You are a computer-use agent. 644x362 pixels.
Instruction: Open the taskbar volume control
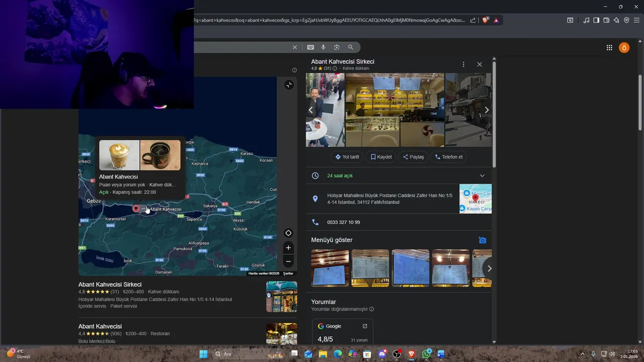[x=612, y=354]
